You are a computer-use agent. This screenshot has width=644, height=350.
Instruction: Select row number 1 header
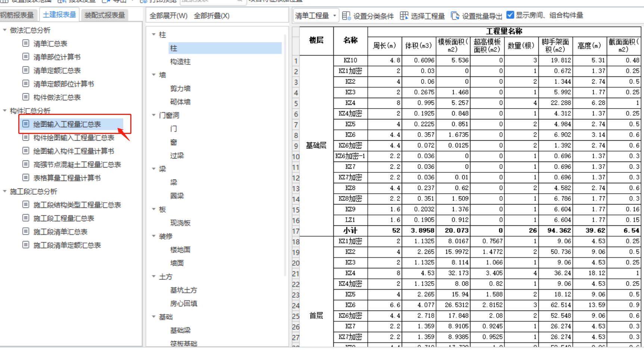[296, 61]
